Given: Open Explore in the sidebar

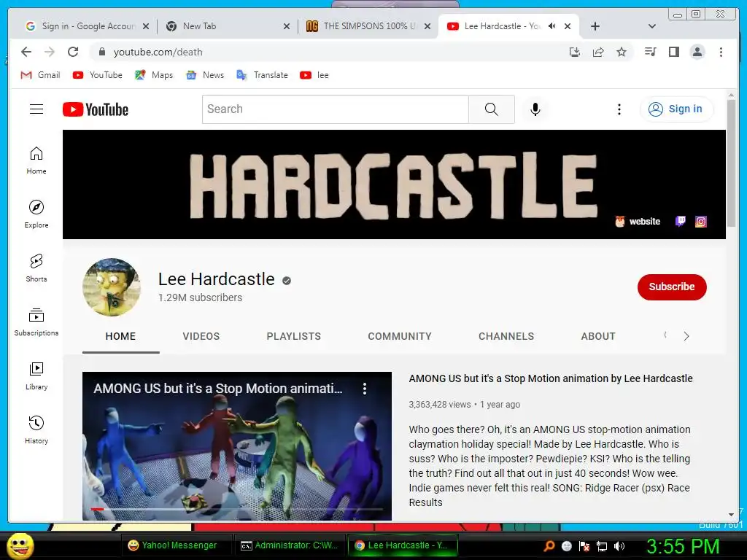Looking at the screenshot, I should click(36, 214).
